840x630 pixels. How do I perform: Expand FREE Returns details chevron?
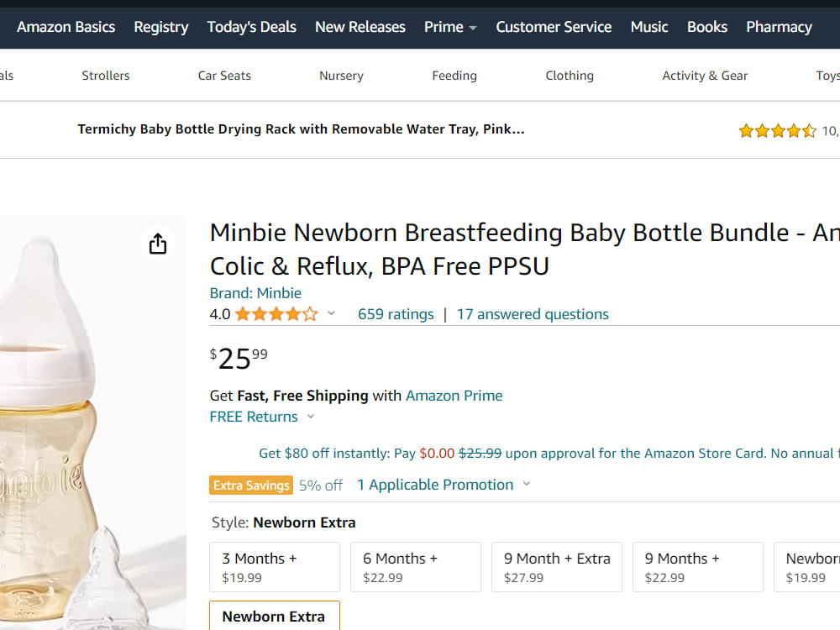(x=311, y=417)
